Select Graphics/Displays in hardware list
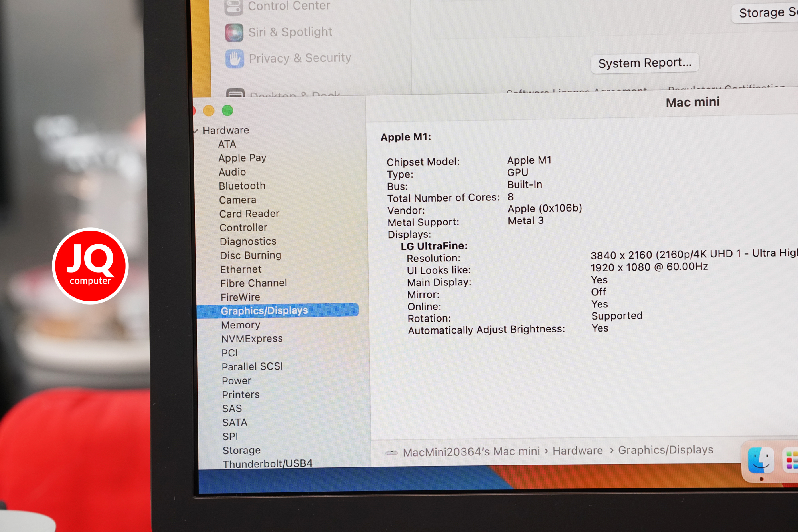Screen dimensions: 798x532 (x=278, y=310)
